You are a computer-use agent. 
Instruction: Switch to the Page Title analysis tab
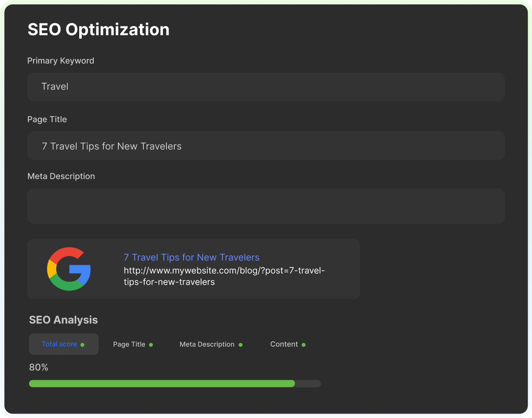pyautogui.click(x=129, y=345)
